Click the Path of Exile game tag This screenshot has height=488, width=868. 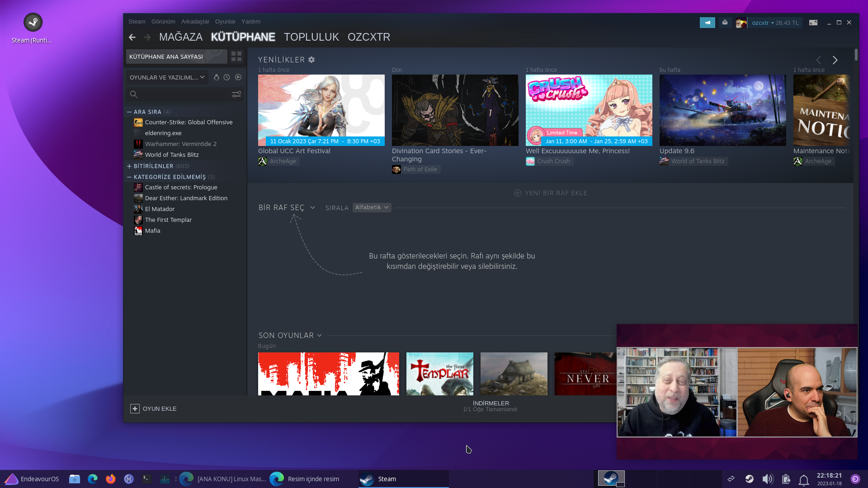click(x=416, y=169)
